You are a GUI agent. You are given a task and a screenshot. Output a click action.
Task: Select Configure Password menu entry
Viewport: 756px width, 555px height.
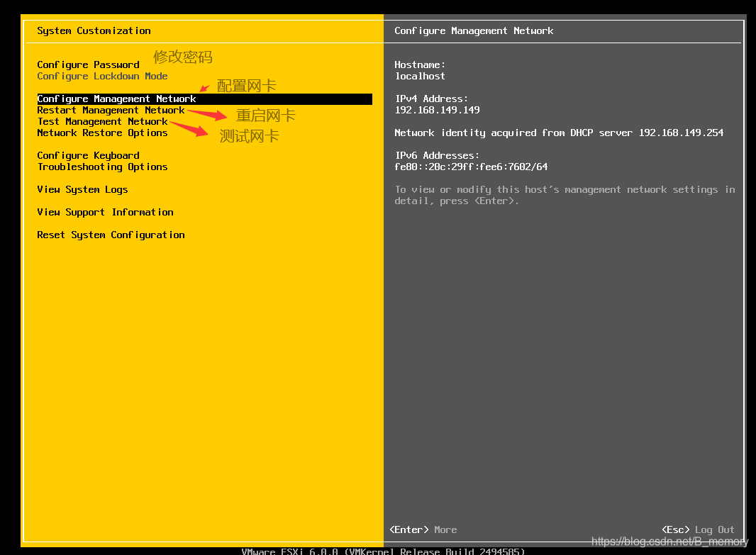click(x=88, y=65)
